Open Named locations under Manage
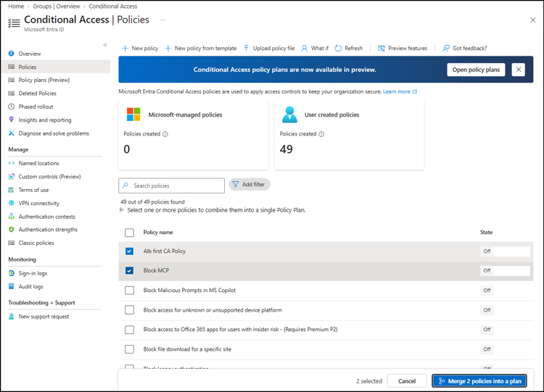 (x=39, y=163)
